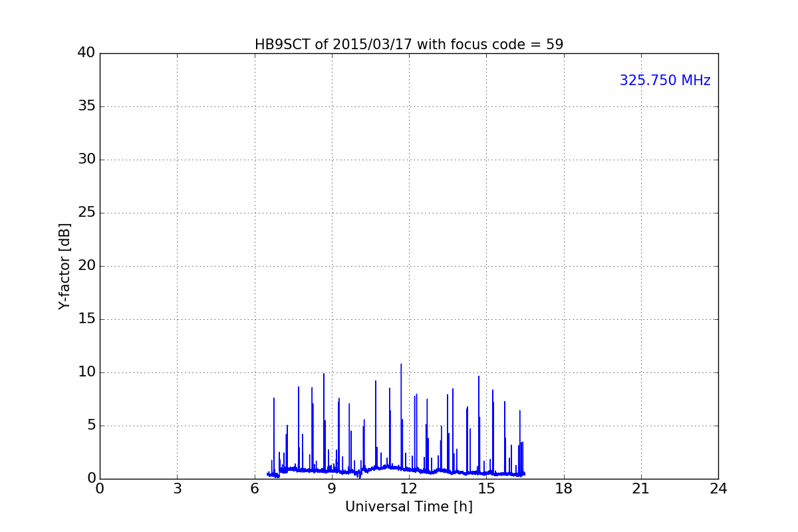Click the x-axis tick label 9
The width and height of the screenshot is (798, 532).
point(332,489)
